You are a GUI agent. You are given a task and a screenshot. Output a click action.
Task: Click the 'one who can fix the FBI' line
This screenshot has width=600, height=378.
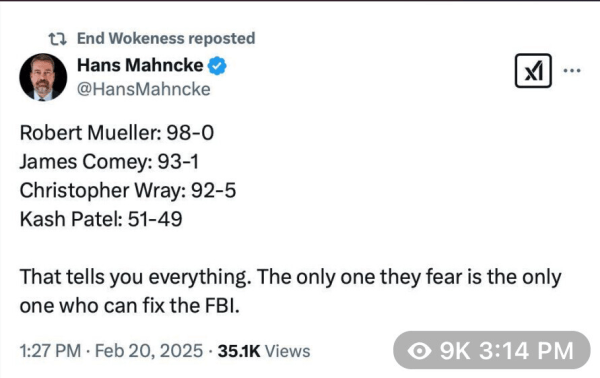(130, 306)
